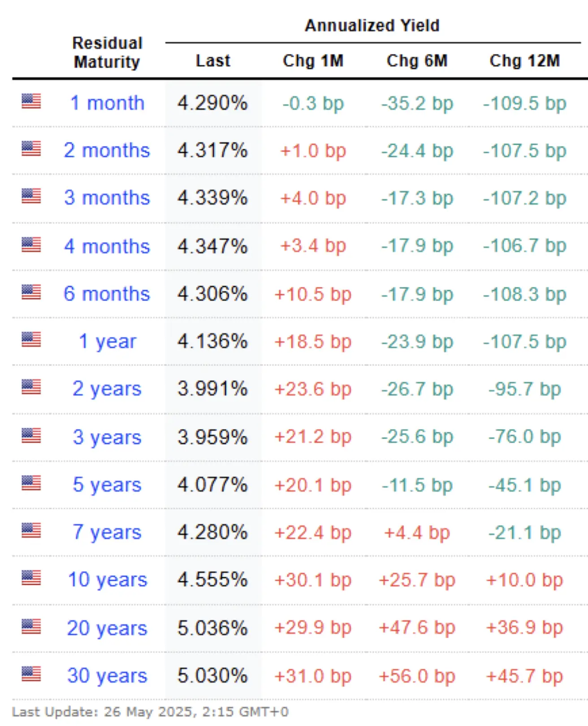The width and height of the screenshot is (588, 726).
Task: Click the US flag beside 1 month
Action: coord(31,101)
